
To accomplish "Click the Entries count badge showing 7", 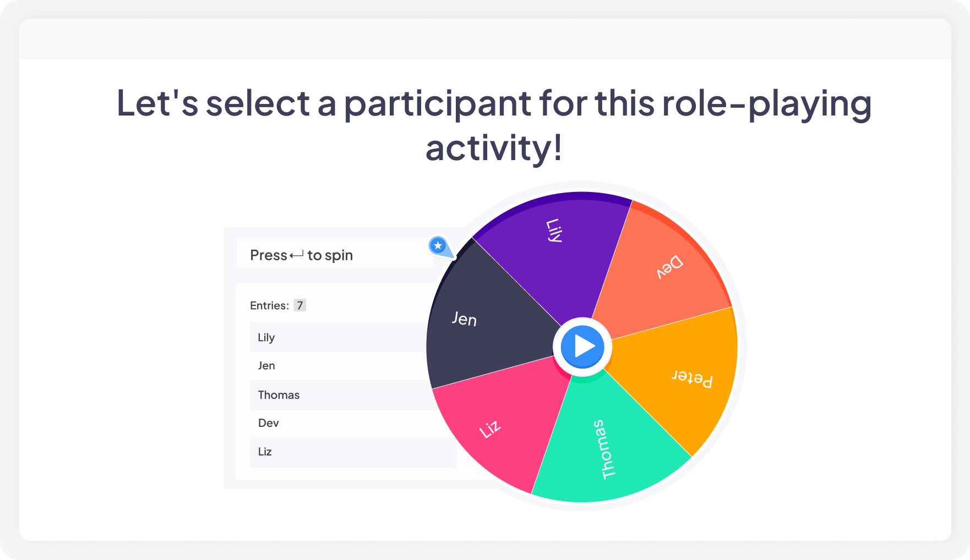I will coord(300,305).
